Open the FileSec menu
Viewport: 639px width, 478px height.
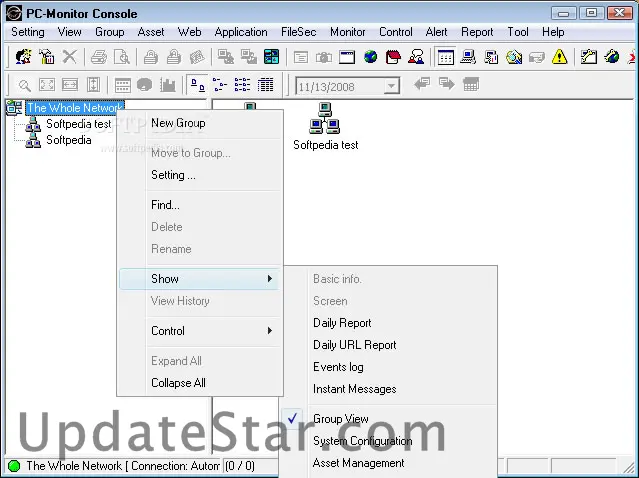click(298, 32)
